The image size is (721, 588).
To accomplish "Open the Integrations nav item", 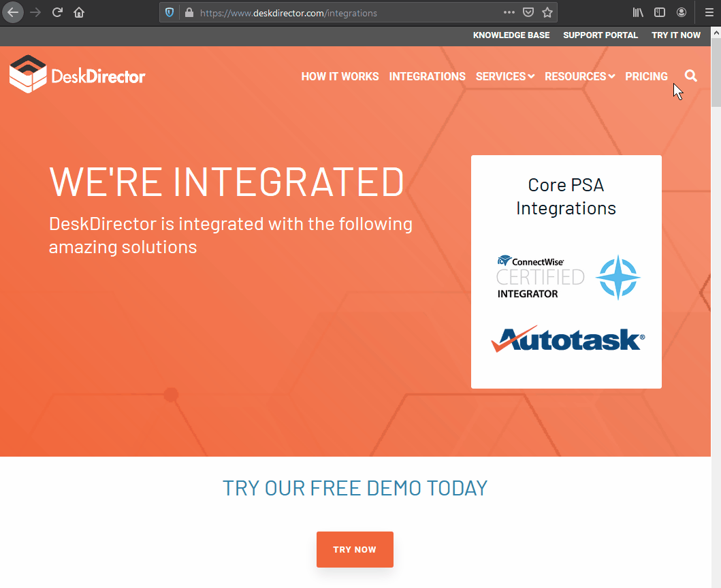I will point(427,76).
